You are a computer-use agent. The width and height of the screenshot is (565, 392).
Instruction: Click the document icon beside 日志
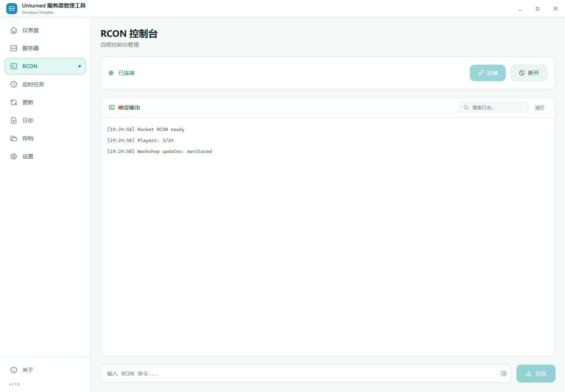14,120
